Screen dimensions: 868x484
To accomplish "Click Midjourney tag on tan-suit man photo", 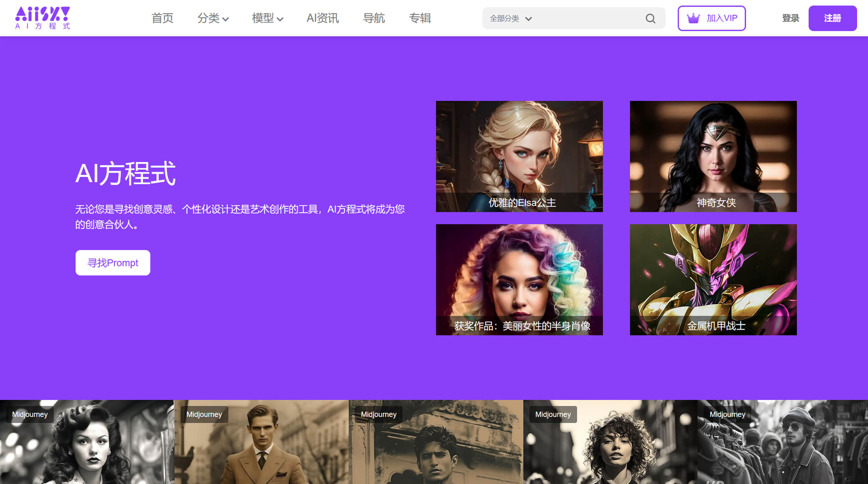I will [204, 414].
